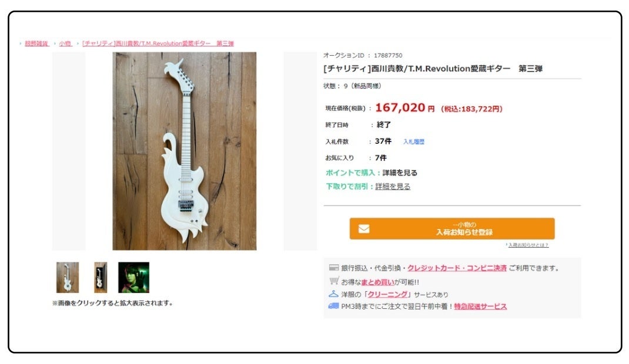The image size is (629, 364).
Task: Follow the クリーニング service link
Action: pyautogui.click(x=387, y=294)
